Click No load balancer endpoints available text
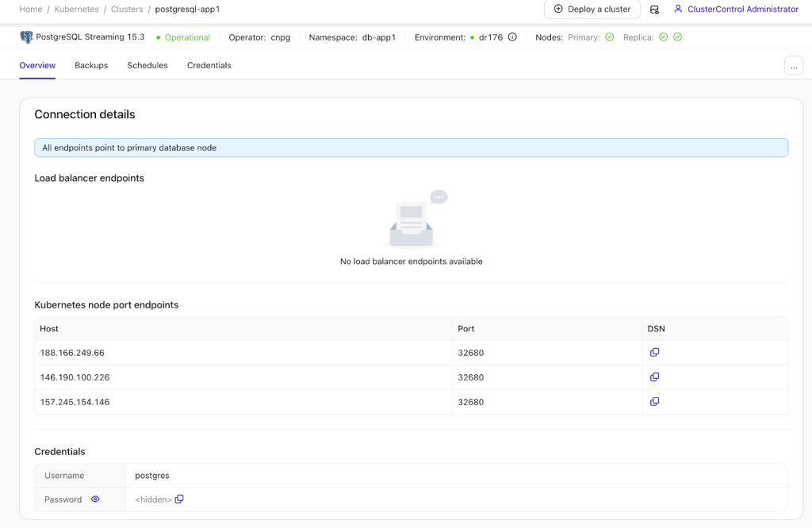The image size is (812, 528). tap(412, 262)
